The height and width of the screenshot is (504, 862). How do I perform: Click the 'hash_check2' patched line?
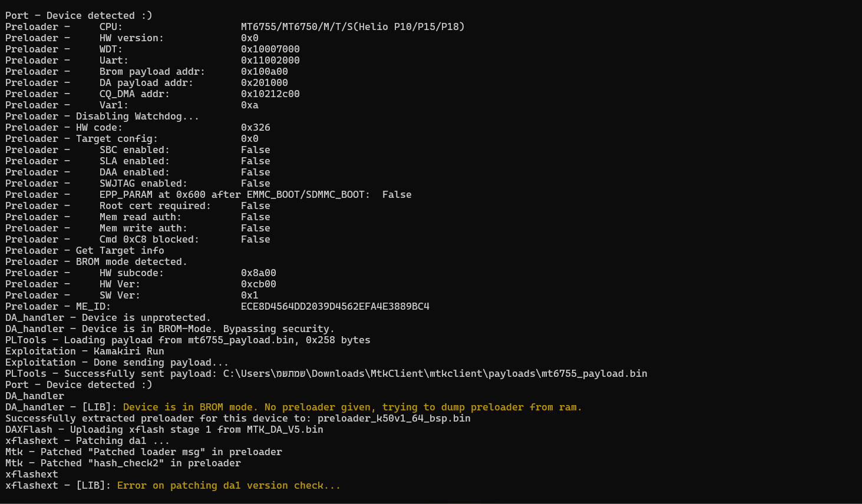(x=123, y=463)
